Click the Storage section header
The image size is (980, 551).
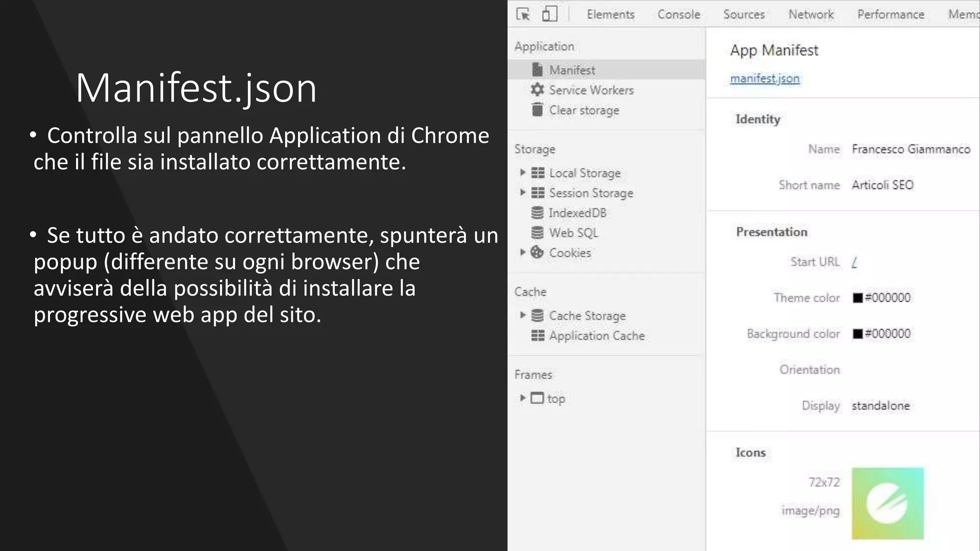click(535, 150)
